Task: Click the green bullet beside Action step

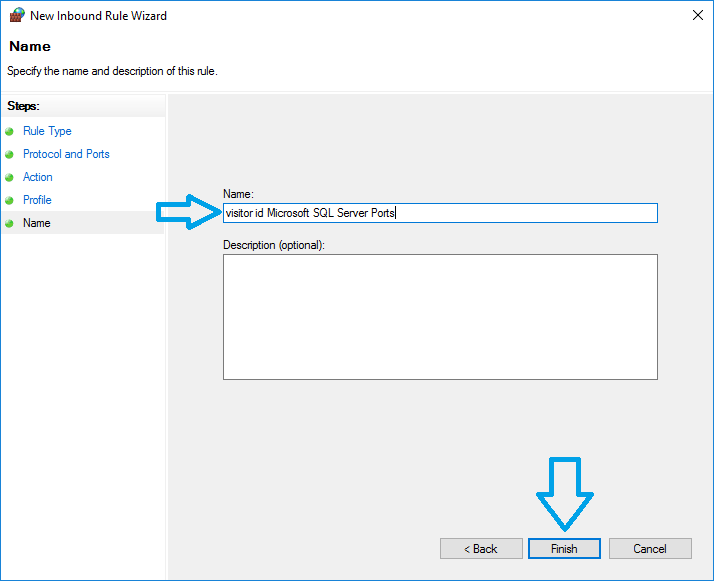Action: coord(10,177)
